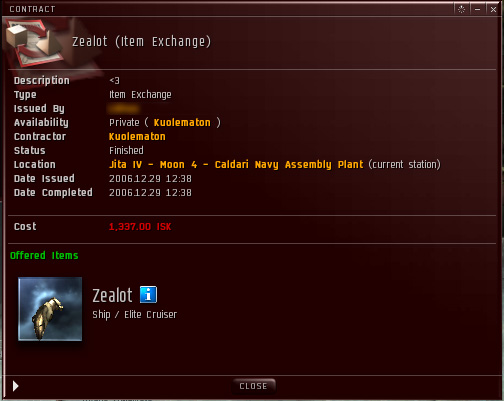Expand the bottom-left arrow triangle
Screen dimensions: 504x401
point(16,386)
